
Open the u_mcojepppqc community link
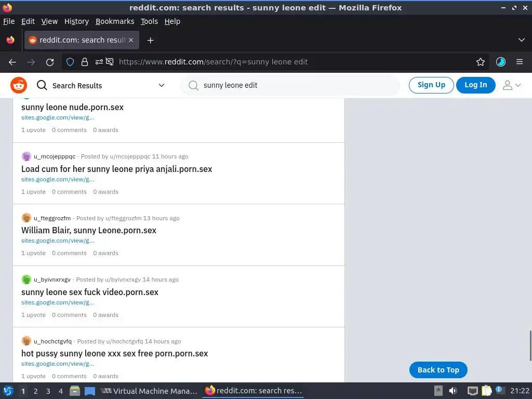[55, 156]
